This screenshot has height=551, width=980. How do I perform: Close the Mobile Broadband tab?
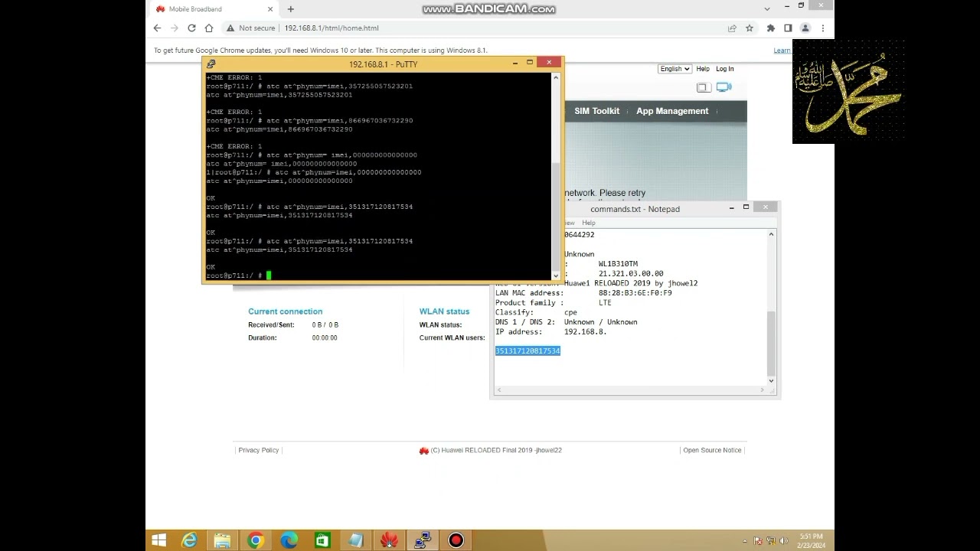point(270,9)
